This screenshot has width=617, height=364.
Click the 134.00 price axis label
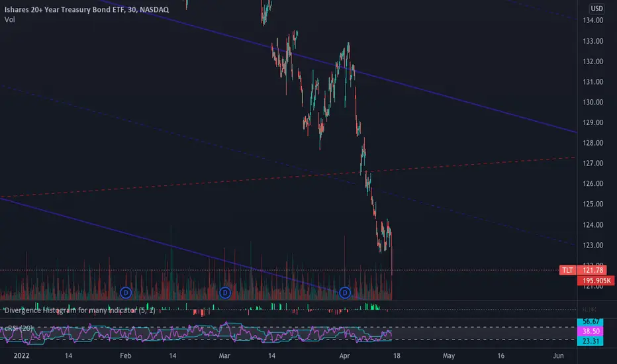tap(593, 21)
